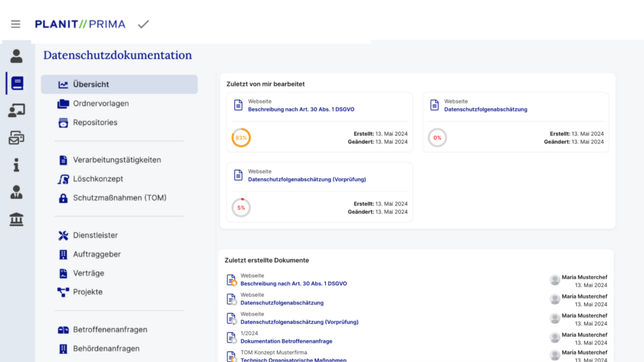Open the hamburger menu in the header
The height and width of the screenshot is (362, 644).
[x=16, y=24]
